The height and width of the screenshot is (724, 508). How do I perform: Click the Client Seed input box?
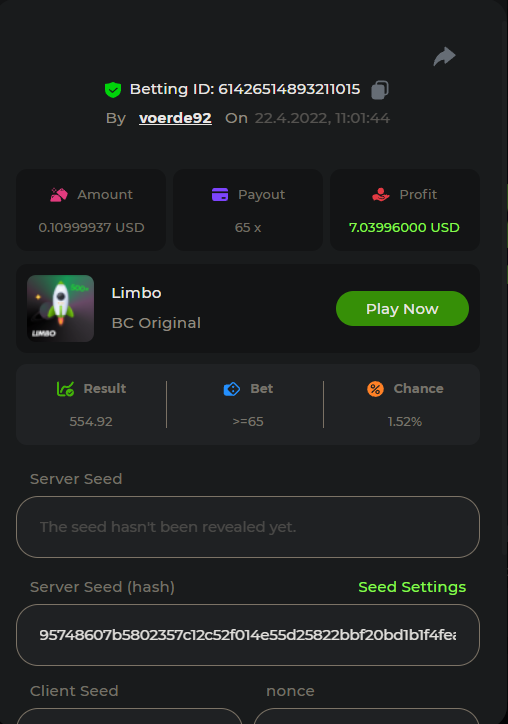pos(129,716)
